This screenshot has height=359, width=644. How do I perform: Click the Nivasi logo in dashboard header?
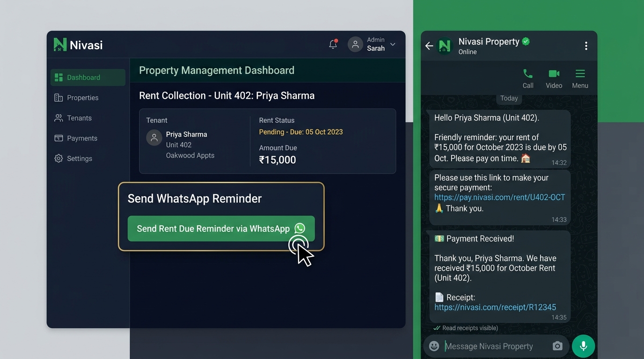[x=78, y=45]
